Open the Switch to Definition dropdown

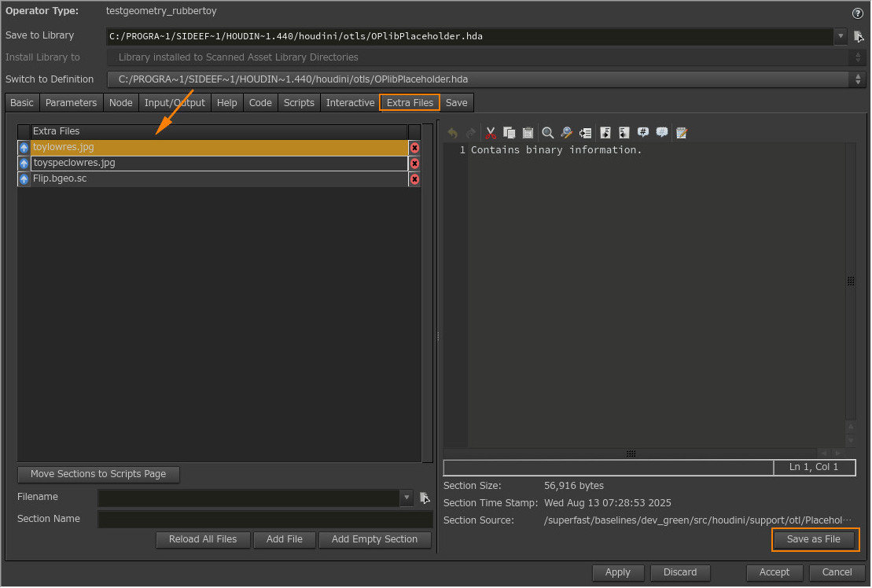[857, 79]
